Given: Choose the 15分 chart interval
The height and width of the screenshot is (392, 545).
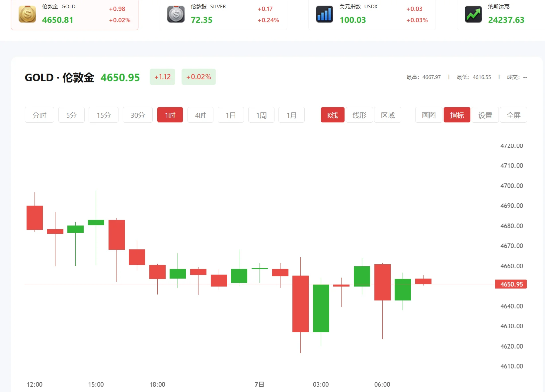Looking at the screenshot, I should pos(104,115).
